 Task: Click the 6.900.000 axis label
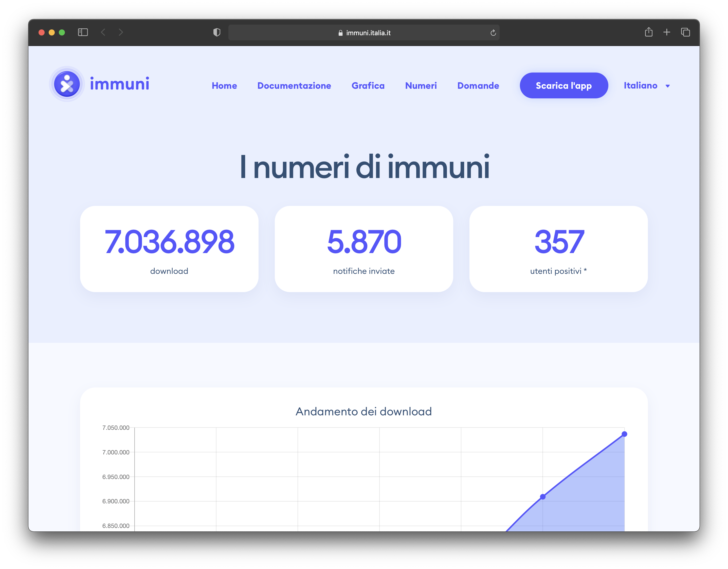[116, 501]
